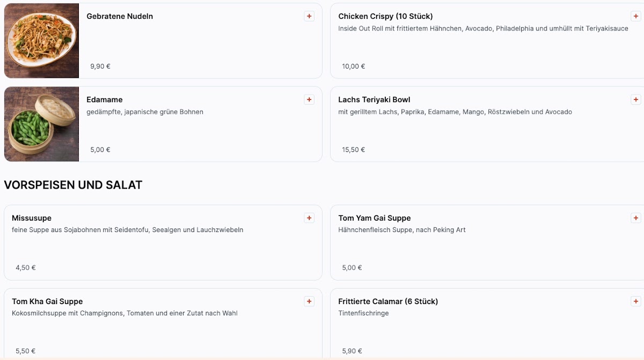
Task: Add Missusupe with its plus icon
Action: [x=309, y=218]
